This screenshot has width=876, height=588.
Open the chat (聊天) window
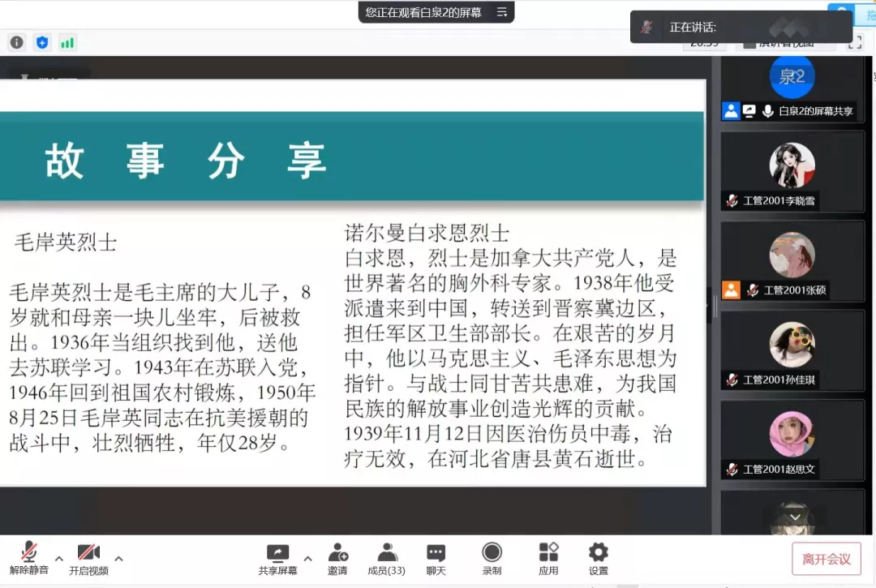436,558
